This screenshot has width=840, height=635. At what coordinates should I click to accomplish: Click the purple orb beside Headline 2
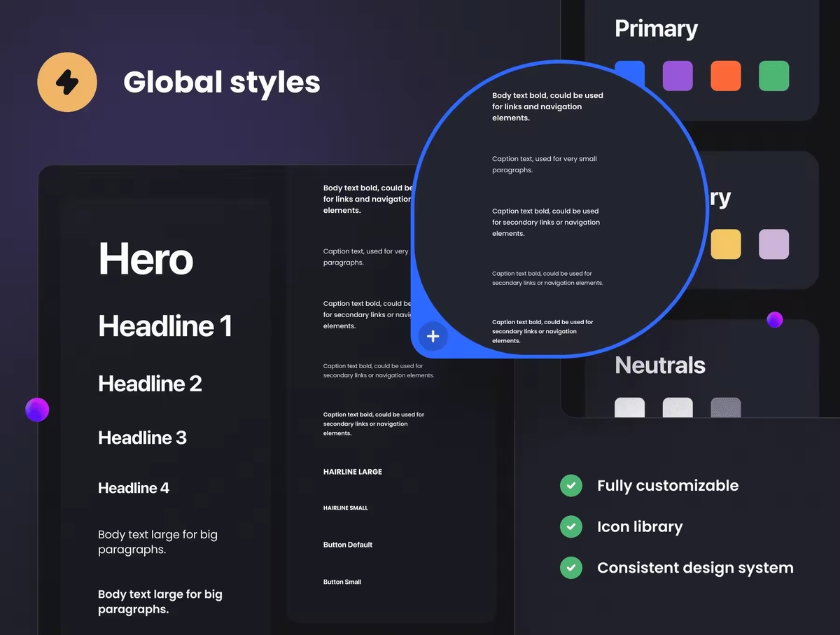point(37,410)
